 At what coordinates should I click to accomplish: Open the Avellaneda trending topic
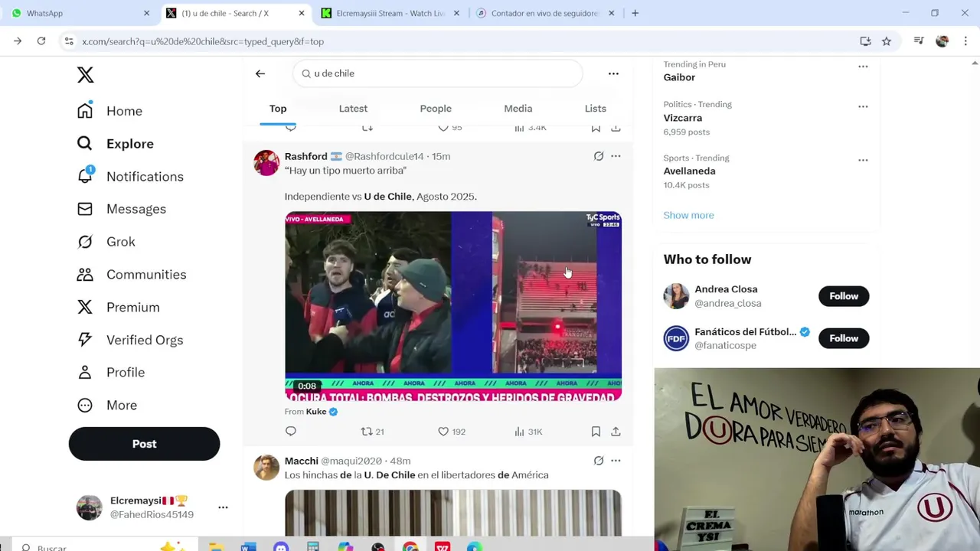coord(689,171)
